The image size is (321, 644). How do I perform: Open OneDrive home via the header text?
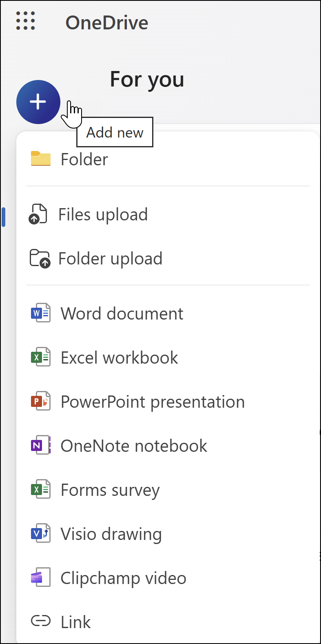107,22
